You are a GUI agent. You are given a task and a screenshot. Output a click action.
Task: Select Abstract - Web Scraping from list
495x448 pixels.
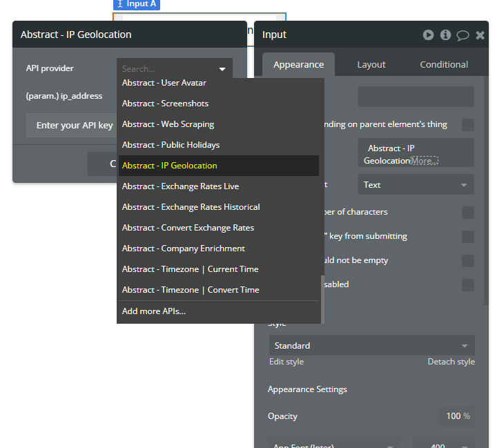(168, 124)
